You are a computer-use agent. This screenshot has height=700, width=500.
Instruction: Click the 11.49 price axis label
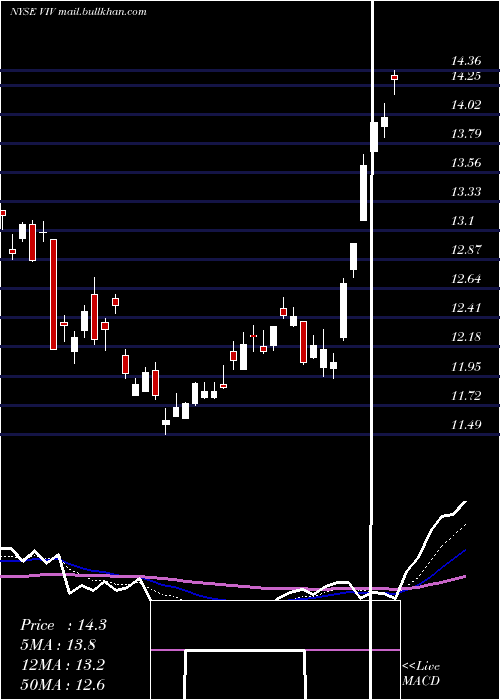pyautogui.click(x=466, y=425)
